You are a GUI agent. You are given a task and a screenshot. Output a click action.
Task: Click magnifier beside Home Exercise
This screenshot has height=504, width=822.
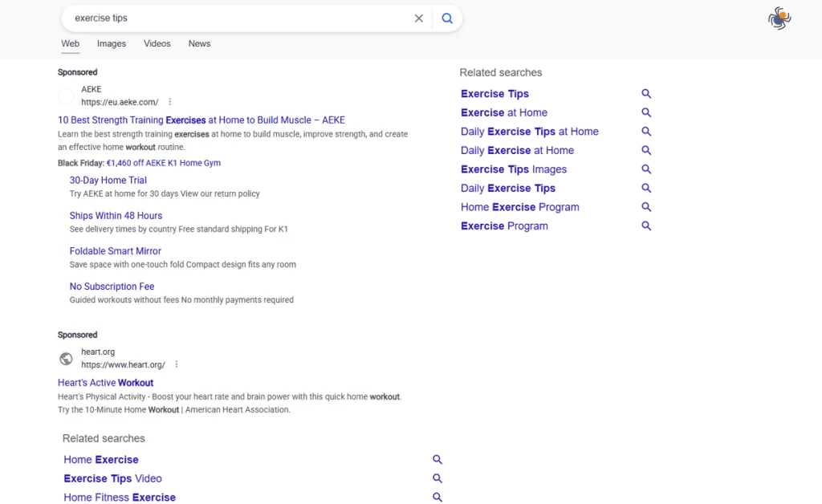pyautogui.click(x=437, y=460)
